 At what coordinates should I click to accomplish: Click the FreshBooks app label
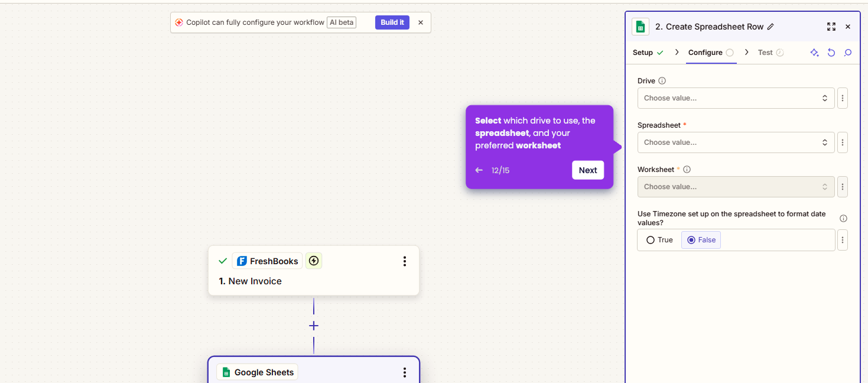274,261
